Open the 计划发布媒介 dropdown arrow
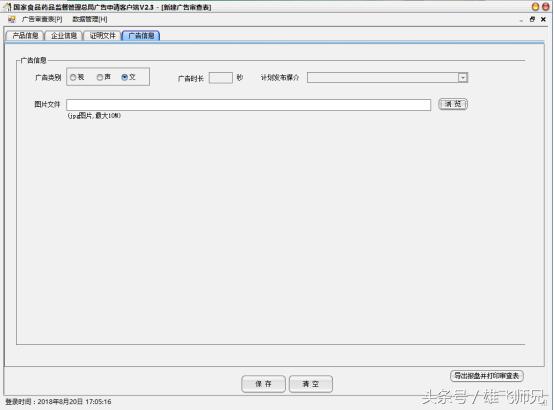The height and width of the screenshot is (410, 554). coord(462,78)
